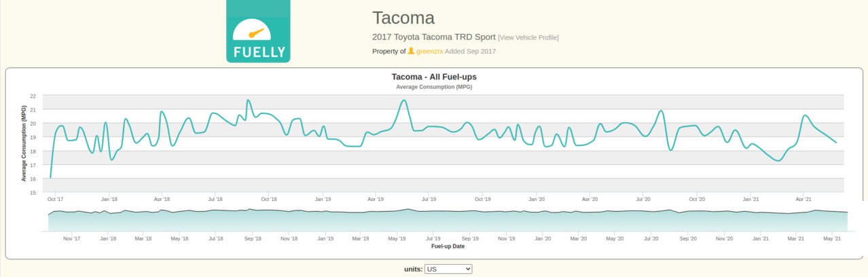The width and height of the screenshot is (868, 277).
Task: Click navigator label Sep '18
Action: [253, 239]
